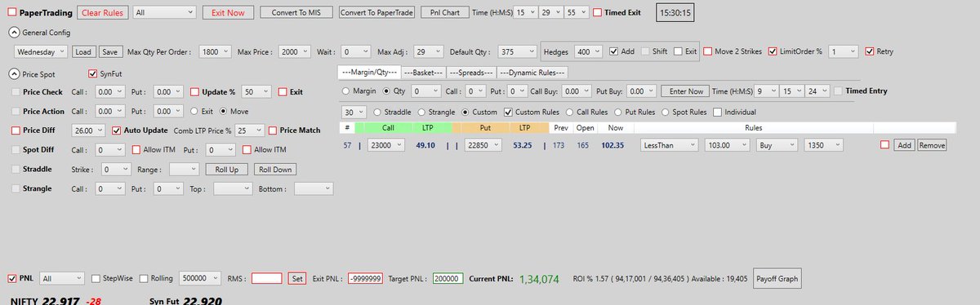Select the Straddle radio option

click(x=377, y=112)
